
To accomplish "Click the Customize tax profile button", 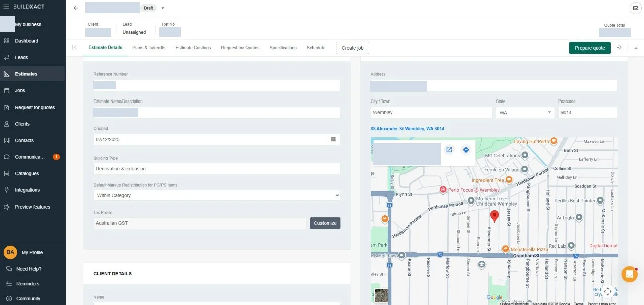I will click(325, 223).
